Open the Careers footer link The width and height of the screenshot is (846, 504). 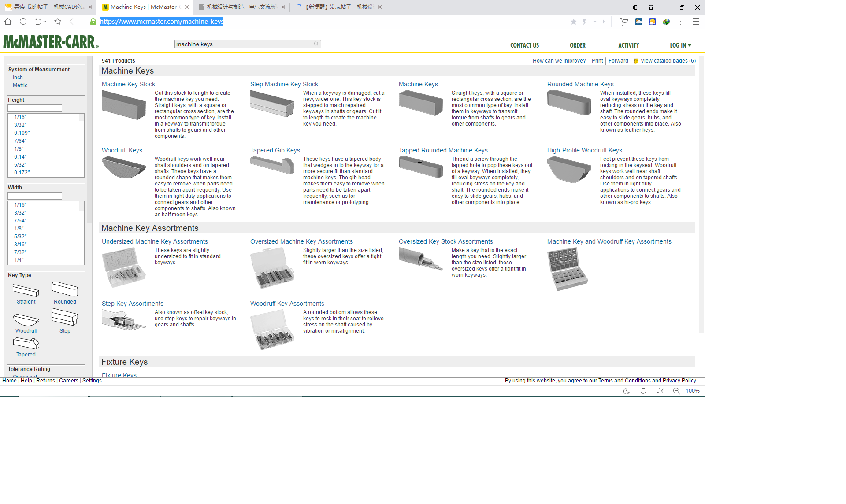pos(68,381)
